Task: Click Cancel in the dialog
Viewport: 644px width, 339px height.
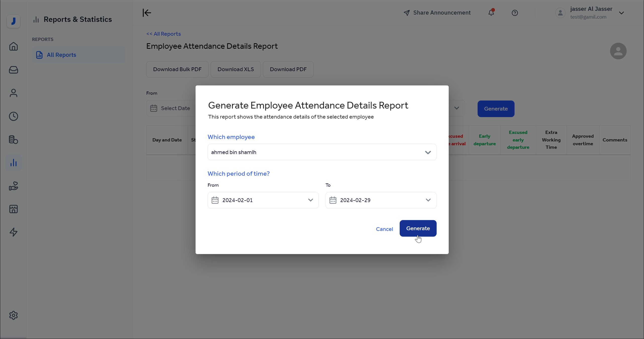Action: point(384,229)
